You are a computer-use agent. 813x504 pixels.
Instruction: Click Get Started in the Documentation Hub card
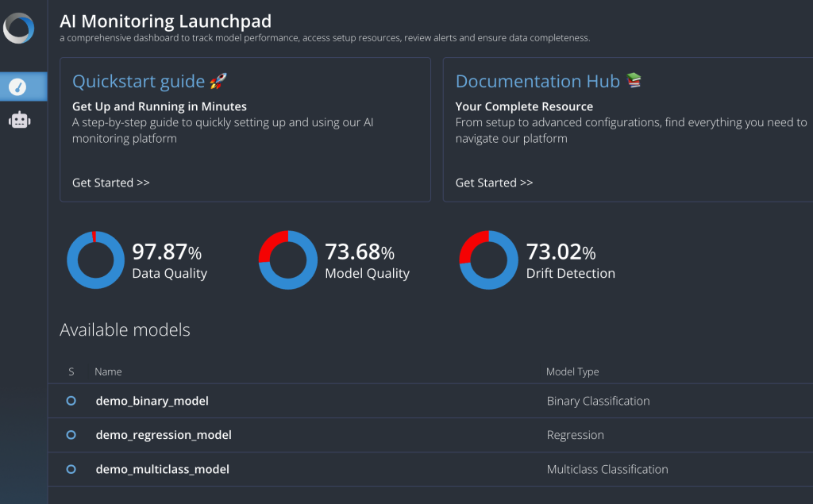tap(494, 183)
